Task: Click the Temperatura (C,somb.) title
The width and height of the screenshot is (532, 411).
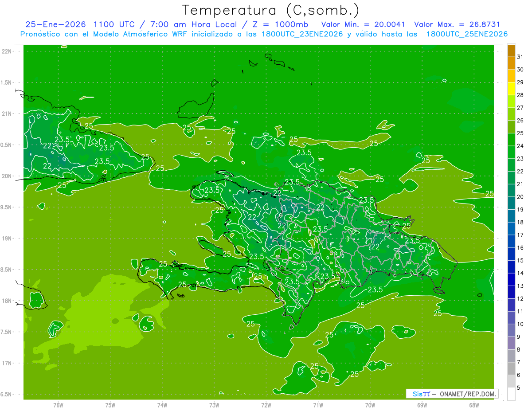Action: 270,10
